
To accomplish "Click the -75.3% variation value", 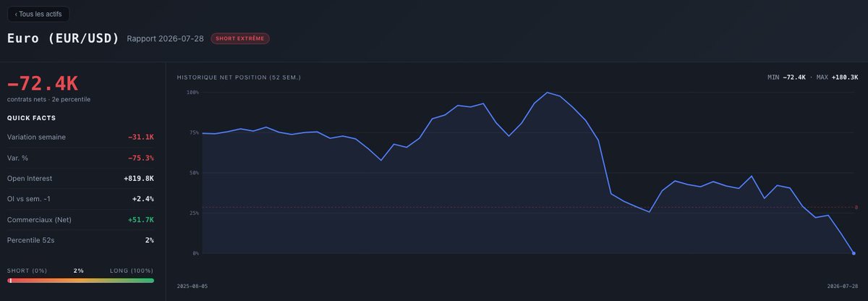I will tap(140, 158).
